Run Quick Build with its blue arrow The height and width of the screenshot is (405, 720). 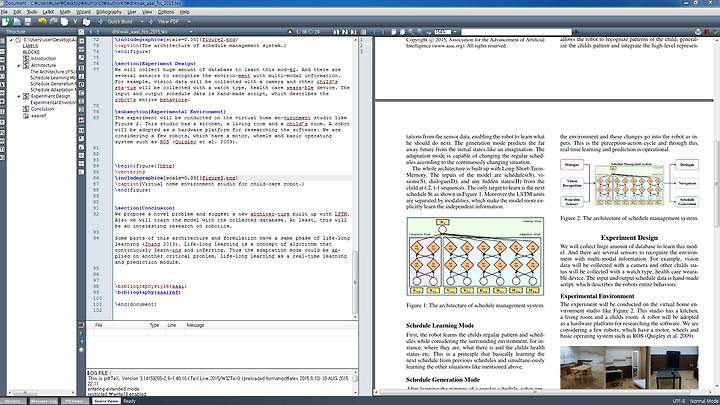point(100,22)
